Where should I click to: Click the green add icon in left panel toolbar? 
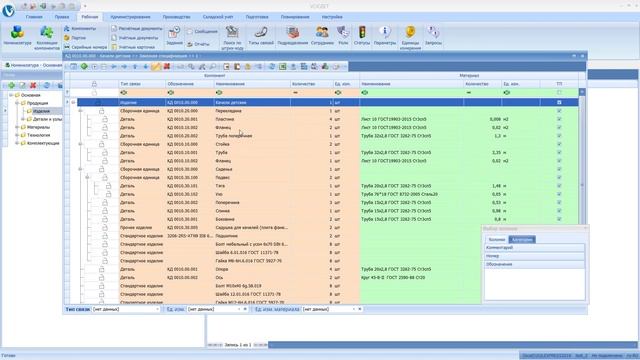pos(11,85)
